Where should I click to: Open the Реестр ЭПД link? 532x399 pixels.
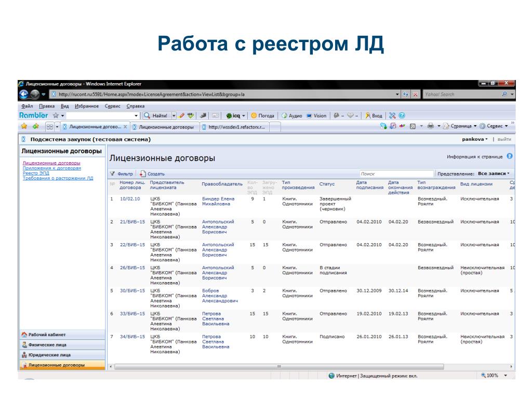(36, 173)
